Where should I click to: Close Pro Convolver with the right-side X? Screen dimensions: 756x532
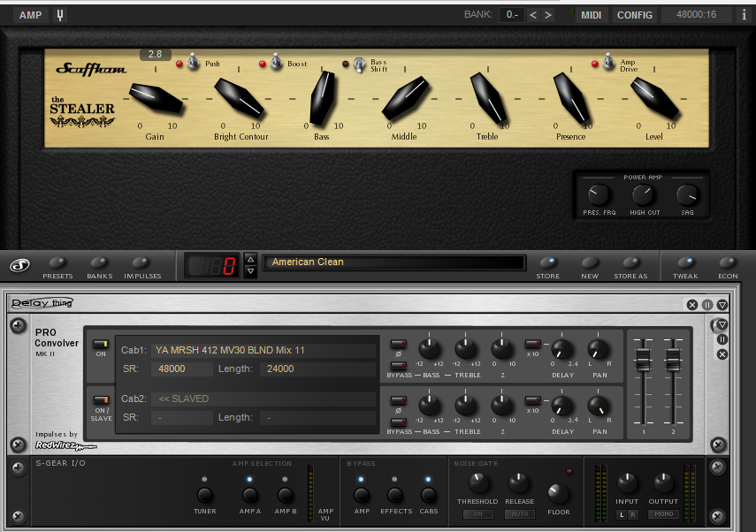[722, 354]
